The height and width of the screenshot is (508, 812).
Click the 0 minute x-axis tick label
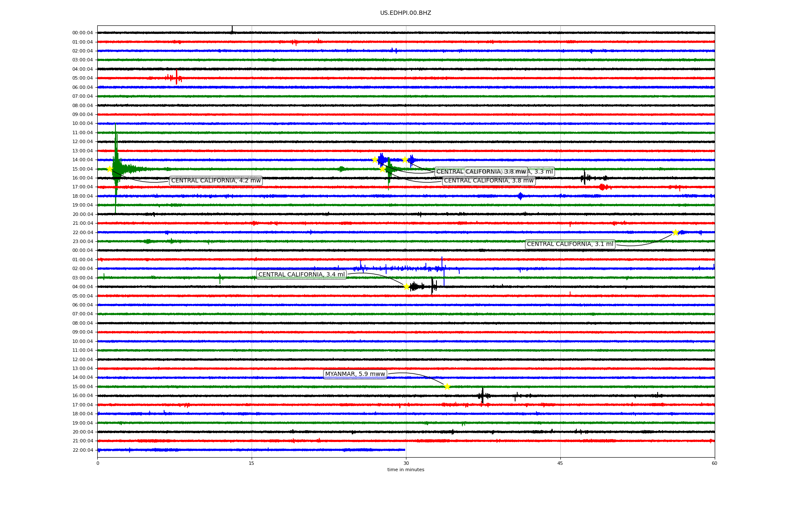pyautogui.click(x=98, y=463)
